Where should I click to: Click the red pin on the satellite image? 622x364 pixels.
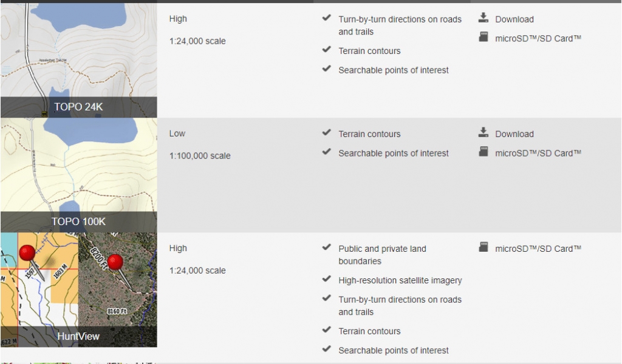[115, 262]
